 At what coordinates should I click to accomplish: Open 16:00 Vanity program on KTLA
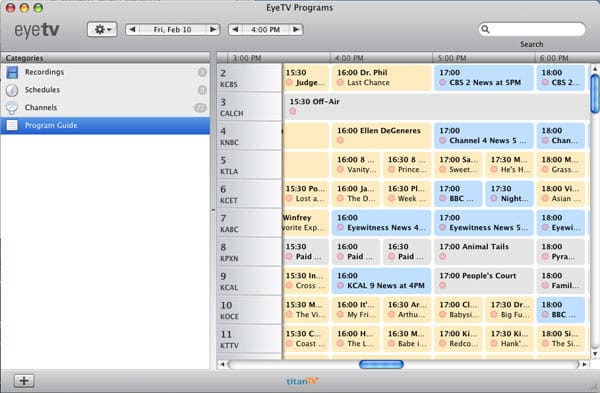click(356, 165)
